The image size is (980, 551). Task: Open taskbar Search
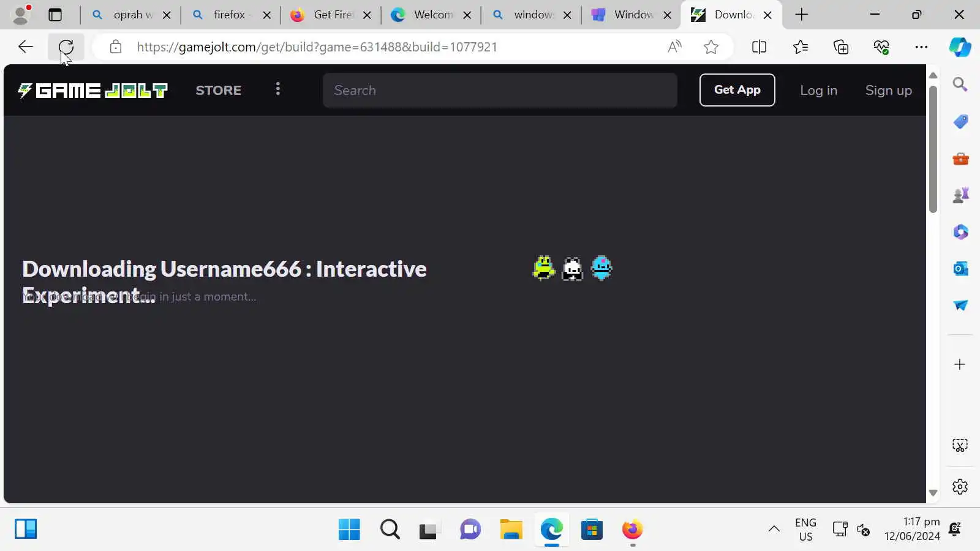[x=390, y=530]
